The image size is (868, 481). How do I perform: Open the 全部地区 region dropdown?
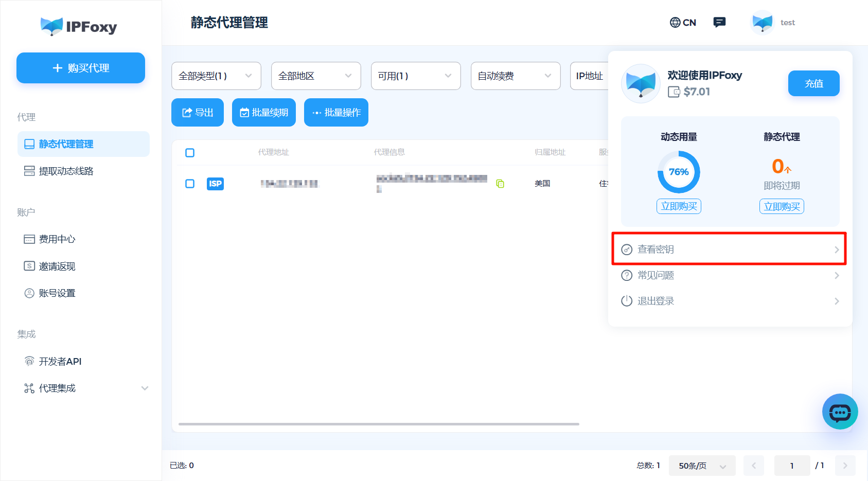tap(315, 76)
